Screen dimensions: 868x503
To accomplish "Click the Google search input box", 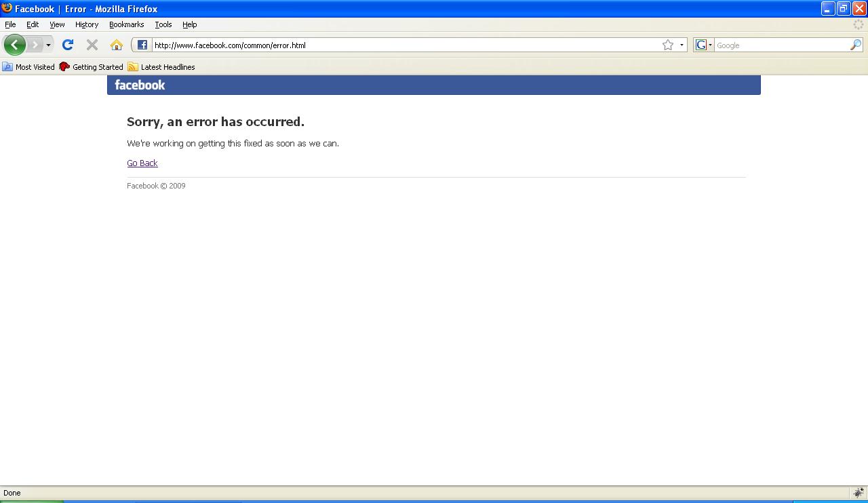I will click(782, 45).
